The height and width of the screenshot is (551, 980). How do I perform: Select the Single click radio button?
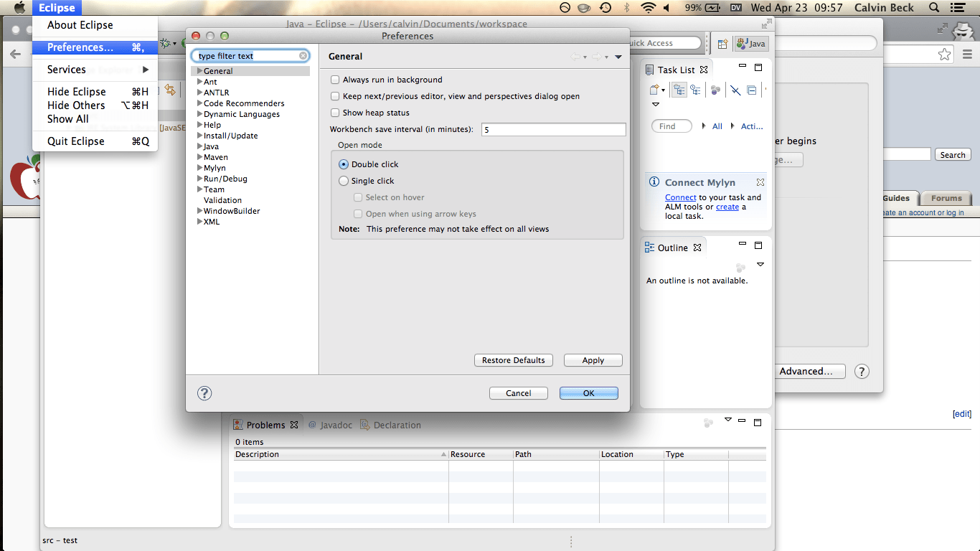click(x=343, y=181)
